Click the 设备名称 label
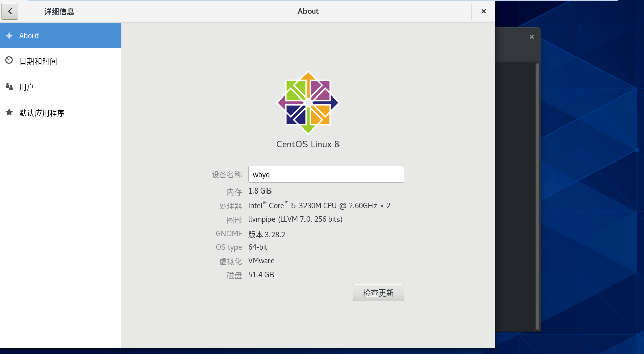This screenshot has height=354, width=644. click(x=227, y=175)
